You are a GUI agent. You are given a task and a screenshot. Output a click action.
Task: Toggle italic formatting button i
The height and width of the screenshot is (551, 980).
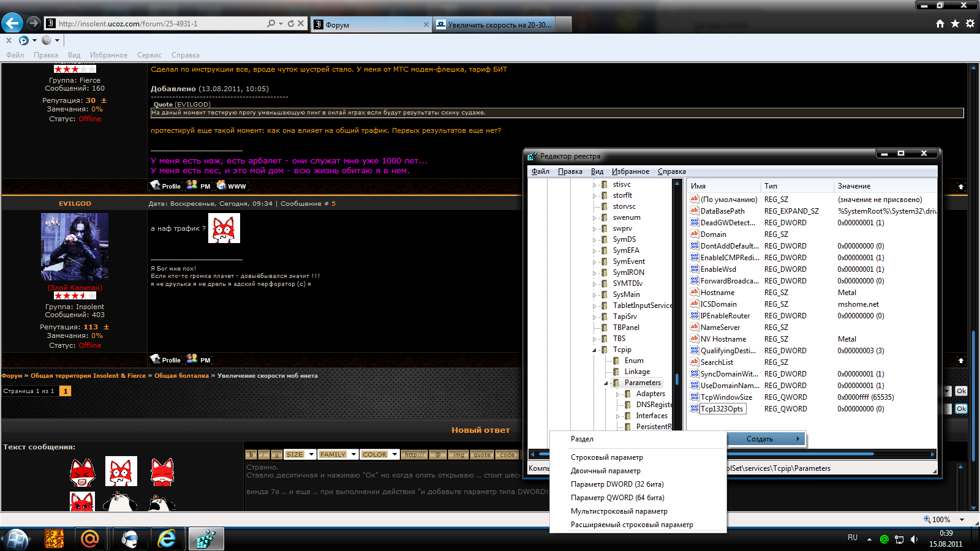click(264, 454)
